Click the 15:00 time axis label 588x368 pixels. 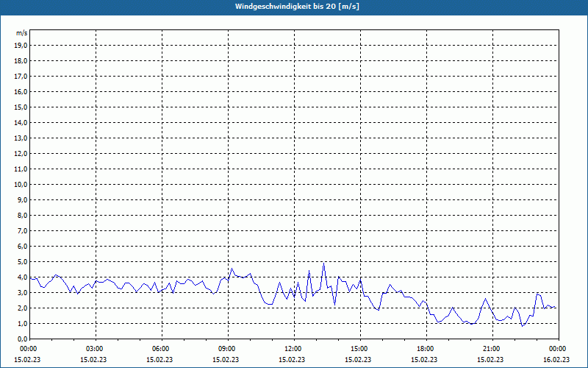361,349
